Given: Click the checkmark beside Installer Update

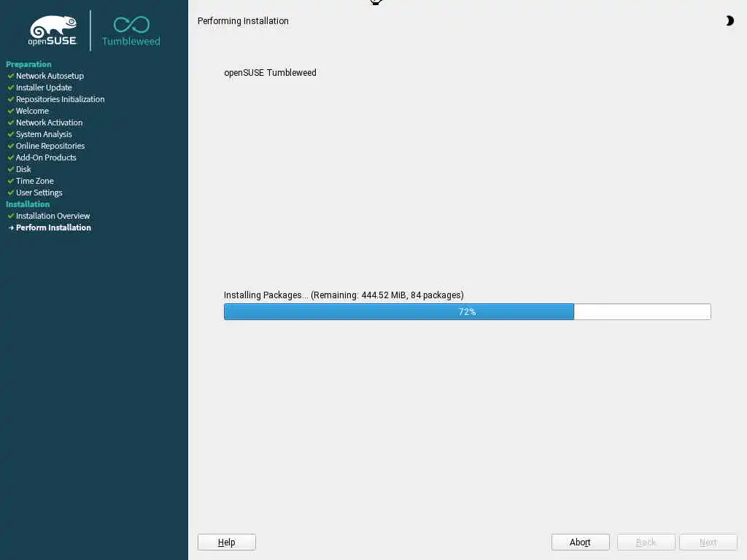Looking at the screenshot, I should (10, 87).
